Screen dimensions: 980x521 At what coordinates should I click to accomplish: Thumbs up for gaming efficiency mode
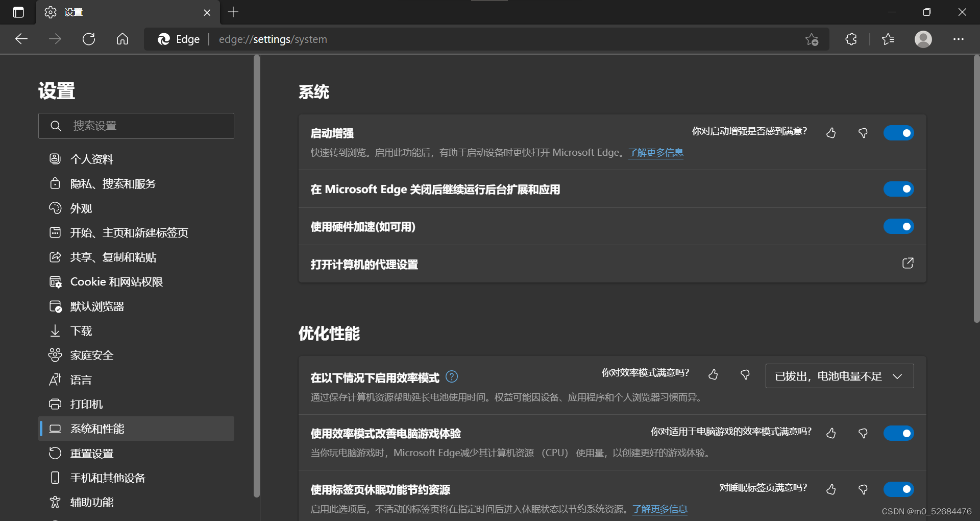pyautogui.click(x=831, y=433)
